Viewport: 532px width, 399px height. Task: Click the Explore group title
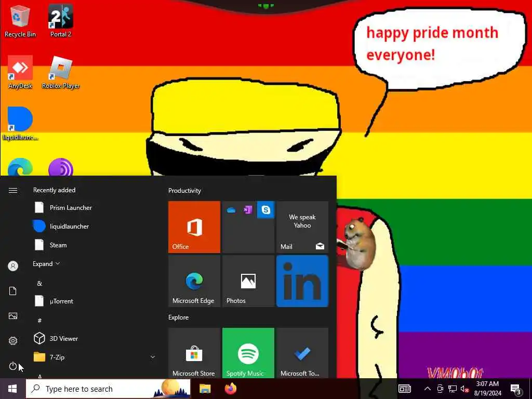tap(179, 317)
